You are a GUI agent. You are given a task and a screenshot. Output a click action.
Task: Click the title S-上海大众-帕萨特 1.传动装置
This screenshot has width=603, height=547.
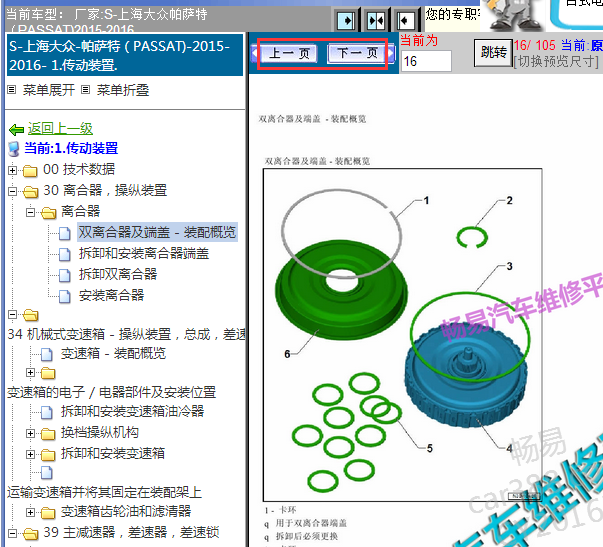125,55
